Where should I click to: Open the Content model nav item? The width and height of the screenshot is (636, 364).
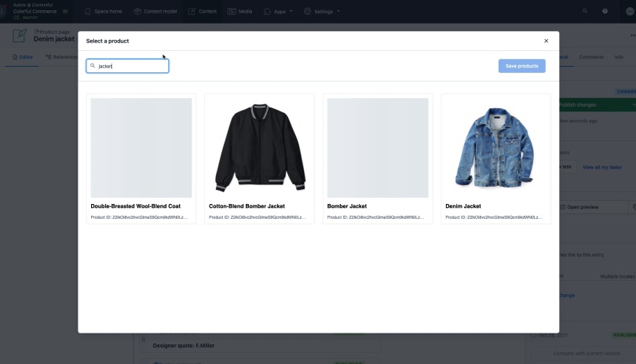pos(155,11)
